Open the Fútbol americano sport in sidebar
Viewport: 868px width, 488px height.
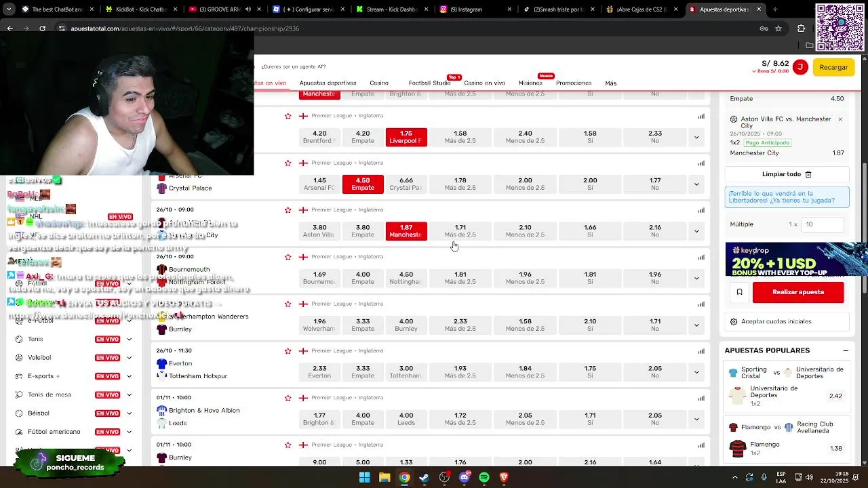(x=54, y=432)
